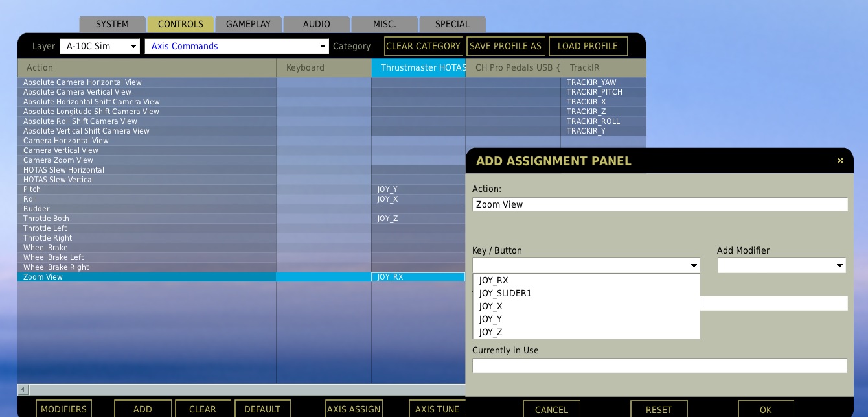This screenshot has height=417, width=868.
Task: Click CLEAR CATEGORY button
Action: pyautogui.click(x=423, y=46)
